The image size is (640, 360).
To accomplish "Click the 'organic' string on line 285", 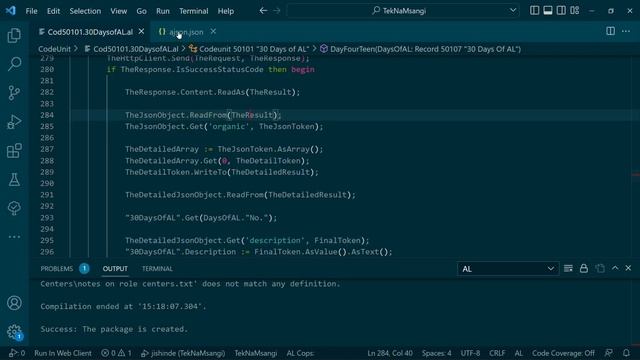I will 228,127.
